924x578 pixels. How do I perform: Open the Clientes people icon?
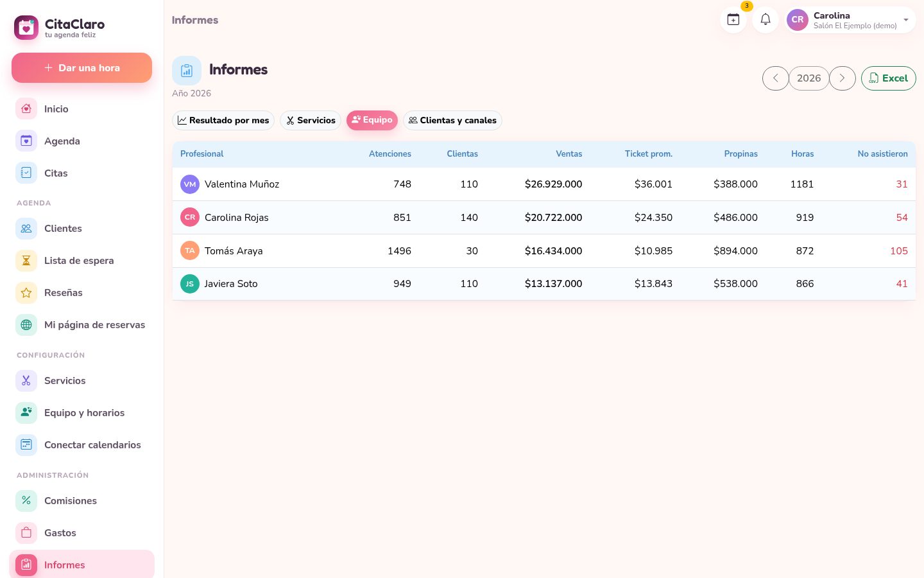pos(26,228)
